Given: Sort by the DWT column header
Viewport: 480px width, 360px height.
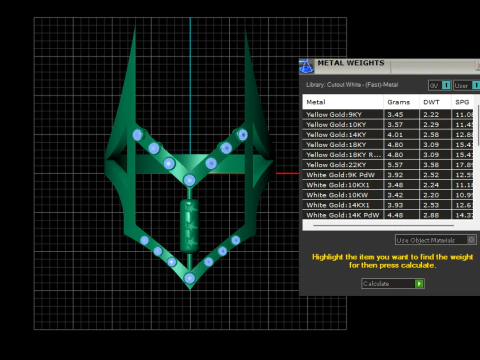Looking at the screenshot, I should [435, 102].
